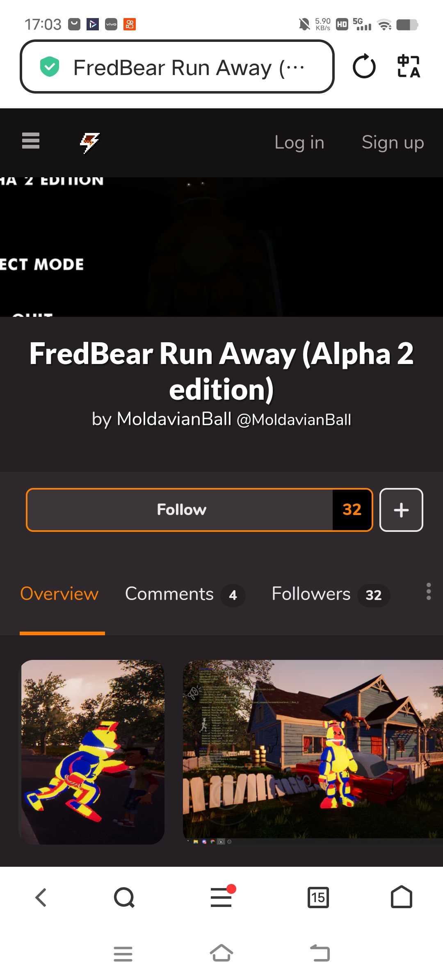The image size is (443, 980).
Task: Click the Log in link
Action: [299, 143]
